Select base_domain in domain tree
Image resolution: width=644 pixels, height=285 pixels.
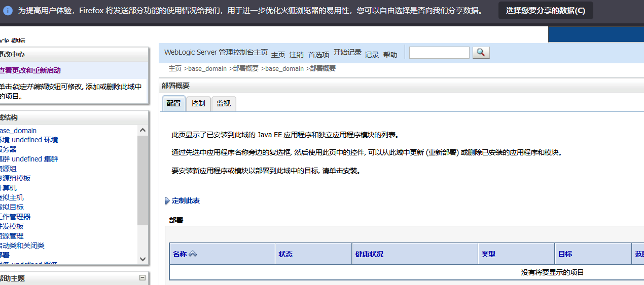(18, 131)
